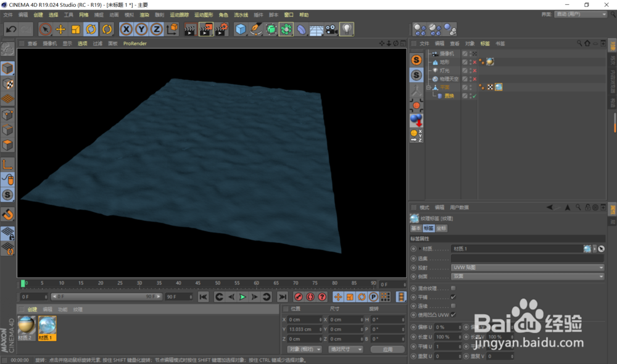Toggle the X axis lock icon
The height and width of the screenshot is (364, 617).
126,29
